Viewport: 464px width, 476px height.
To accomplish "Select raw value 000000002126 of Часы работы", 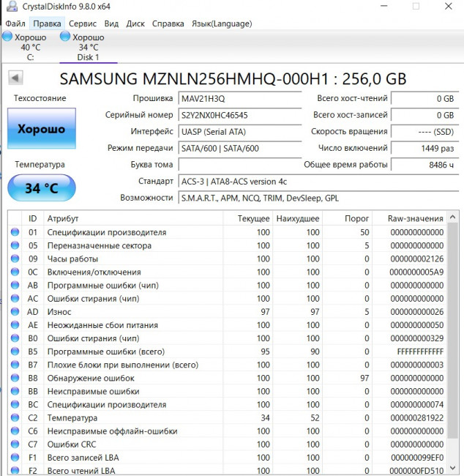I will [417, 259].
